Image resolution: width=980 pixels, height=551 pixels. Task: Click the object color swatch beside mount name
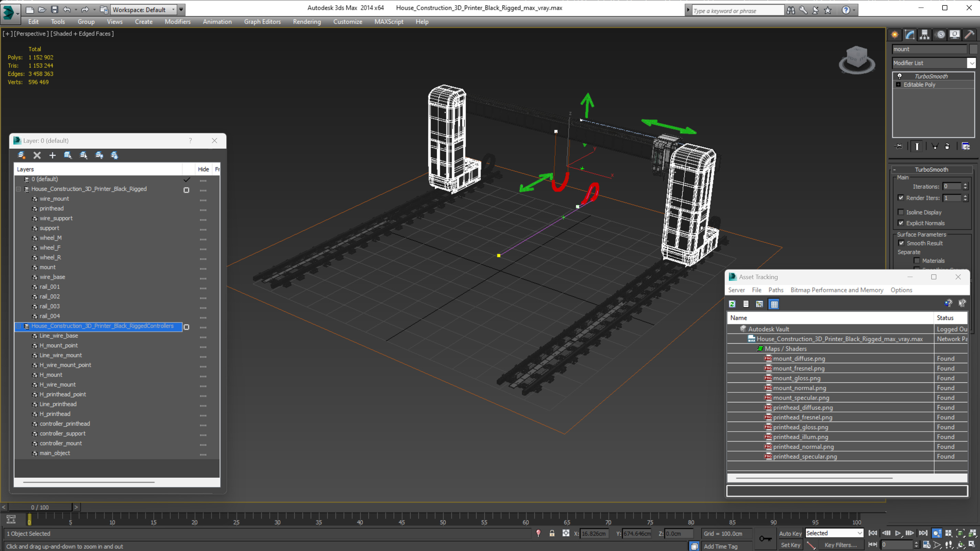click(x=973, y=49)
